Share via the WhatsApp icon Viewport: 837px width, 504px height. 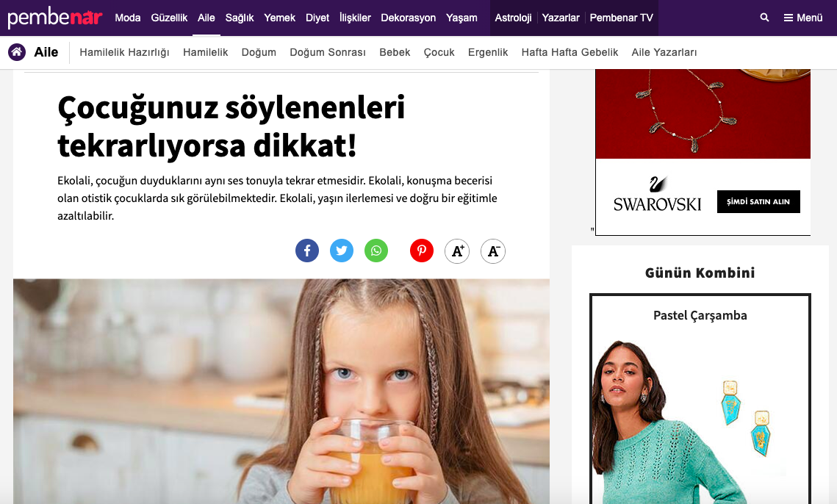(376, 251)
